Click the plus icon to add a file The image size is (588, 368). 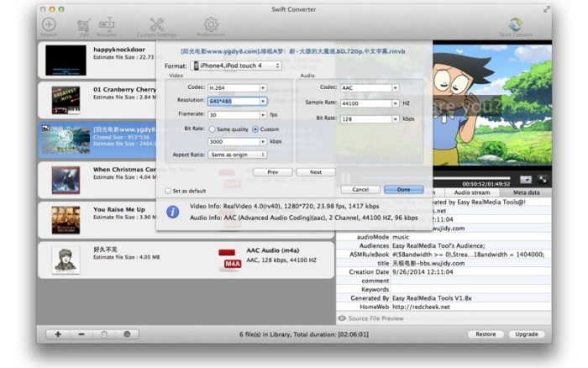pyautogui.click(x=58, y=334)
